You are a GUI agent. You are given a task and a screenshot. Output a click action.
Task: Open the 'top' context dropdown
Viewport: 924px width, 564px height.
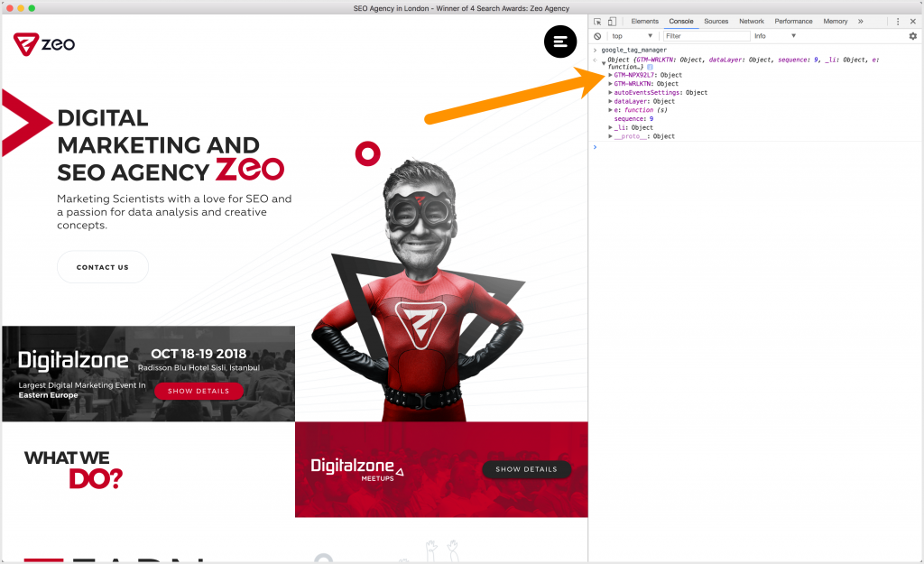pos(632,36)
